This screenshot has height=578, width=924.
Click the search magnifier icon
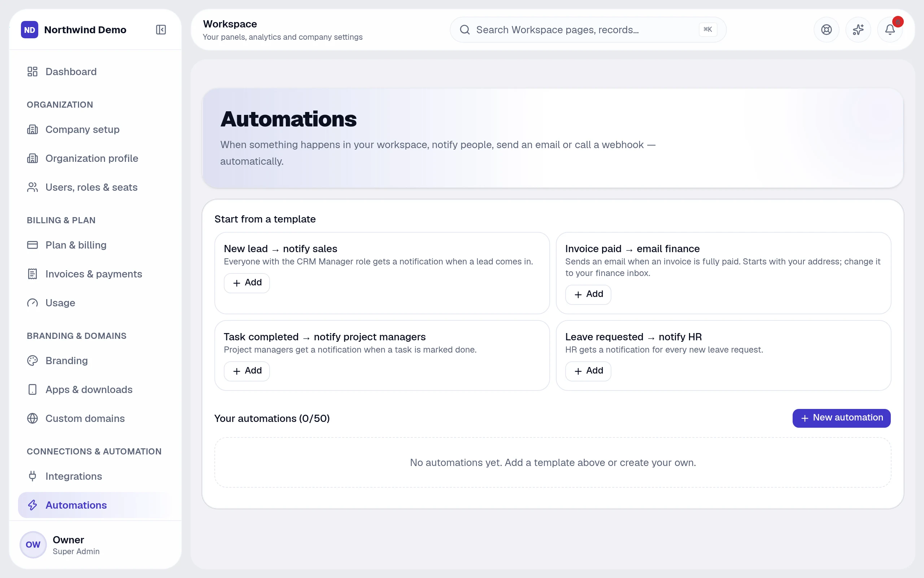coord(465,29)
